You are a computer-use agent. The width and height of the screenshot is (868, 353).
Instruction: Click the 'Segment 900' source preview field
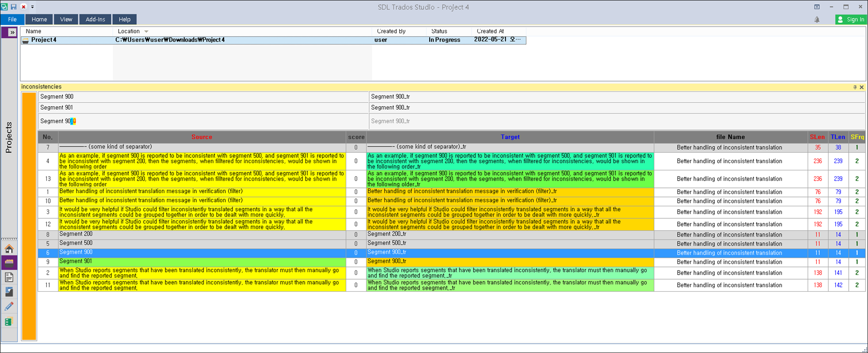click(203, 97)
